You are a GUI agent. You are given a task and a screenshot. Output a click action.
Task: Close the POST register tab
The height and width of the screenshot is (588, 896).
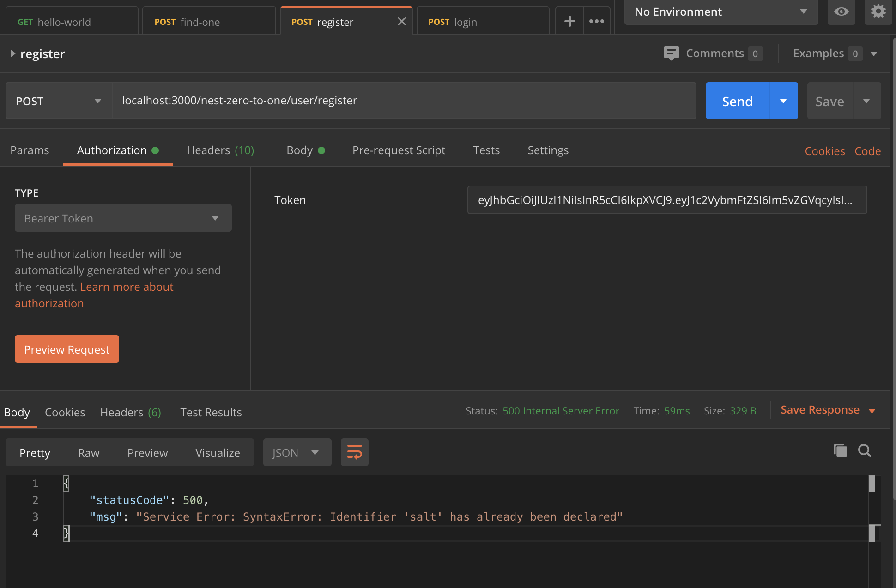coord(401,21)
